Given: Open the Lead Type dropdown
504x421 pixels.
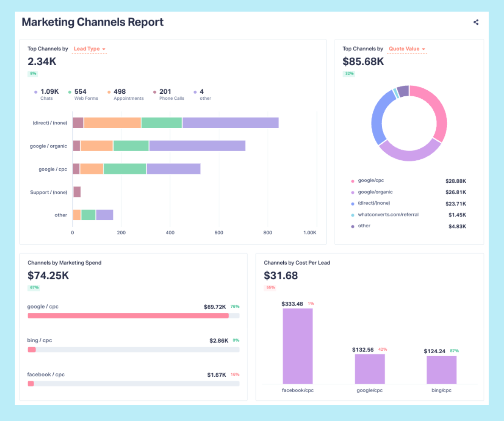Looking at the screenshot, I should [89, 49].
